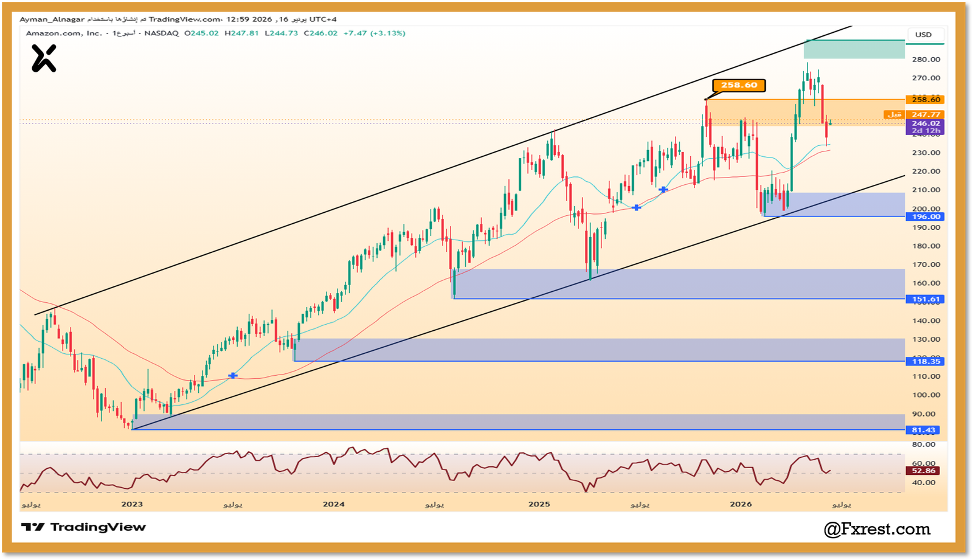Click the 2026 label on time axis
The width and height of the screenshot is (973, 560).
click(741, 504)
